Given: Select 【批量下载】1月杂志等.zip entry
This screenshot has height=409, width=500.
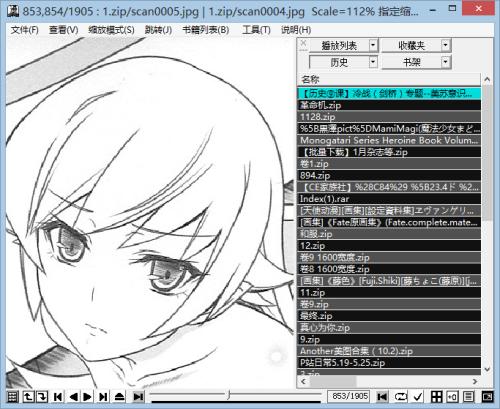Looking at the screenshot, I should click(389, 152).
